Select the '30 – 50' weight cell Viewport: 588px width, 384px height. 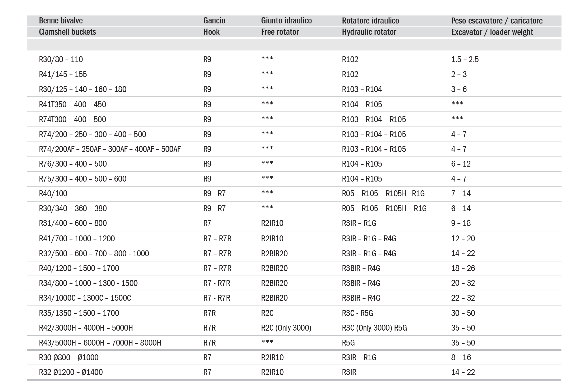463,313
